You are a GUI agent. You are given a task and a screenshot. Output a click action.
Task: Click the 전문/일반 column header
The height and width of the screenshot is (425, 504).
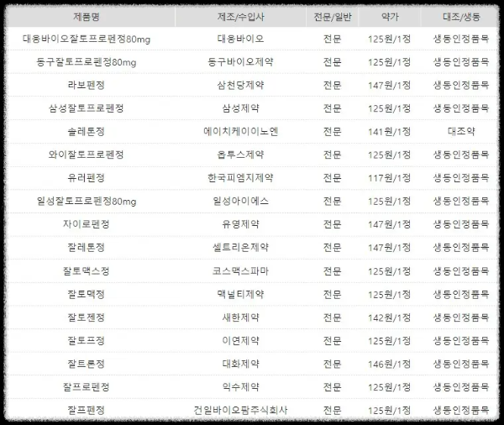tap(333, 17)
